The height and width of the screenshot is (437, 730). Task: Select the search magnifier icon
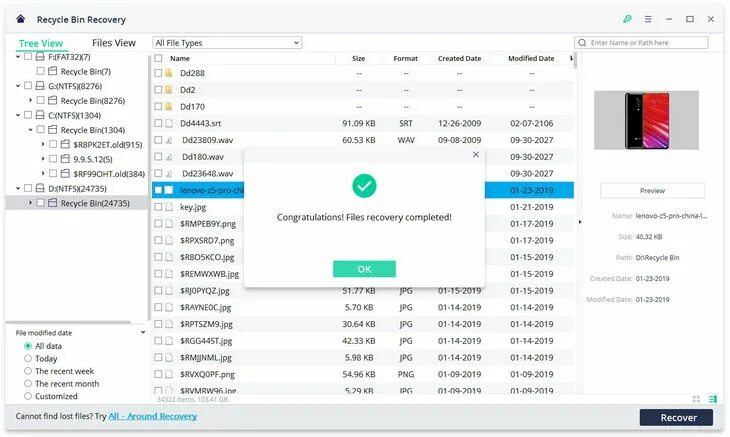[582, 43]
